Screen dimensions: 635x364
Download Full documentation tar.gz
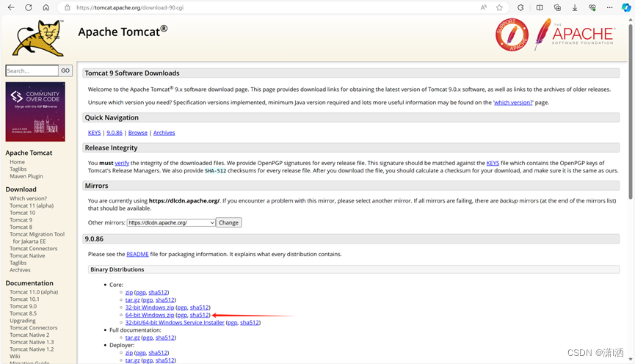click(132, 338)
